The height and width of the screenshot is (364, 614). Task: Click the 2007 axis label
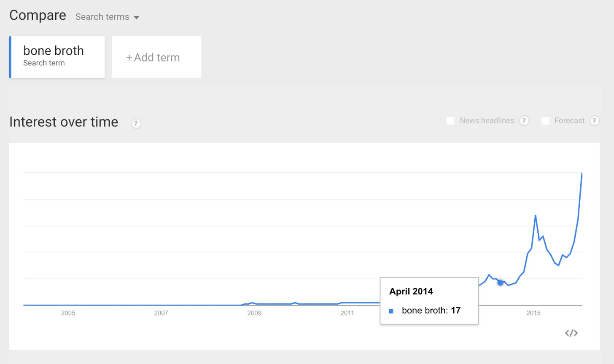(x=161, y=313)
